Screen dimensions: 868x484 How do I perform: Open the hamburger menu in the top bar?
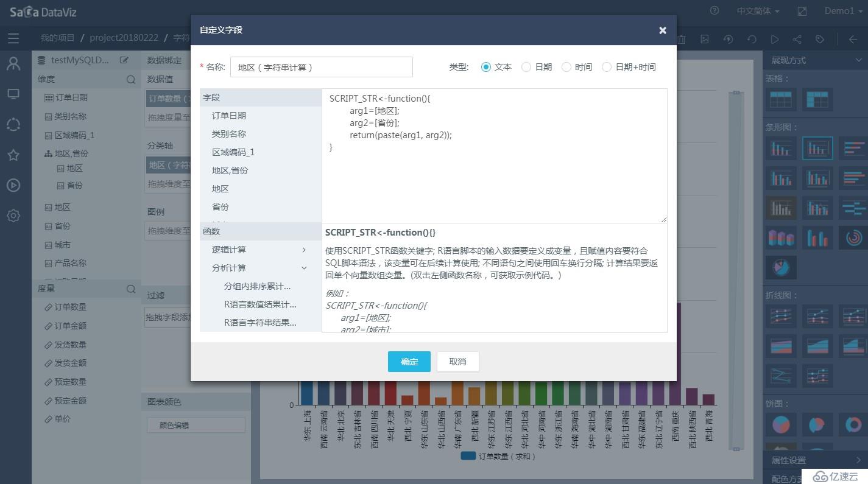tap(13, 38)
